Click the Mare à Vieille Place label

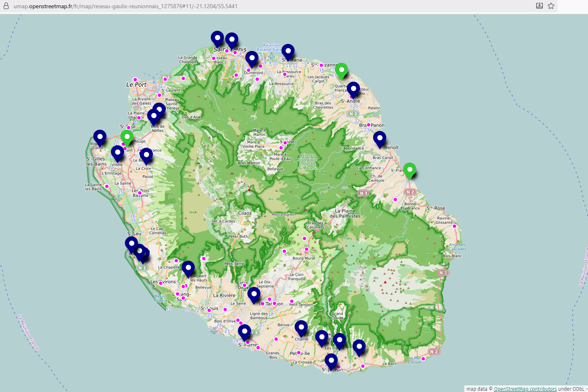pyautogui.click(x=254, y=144)
